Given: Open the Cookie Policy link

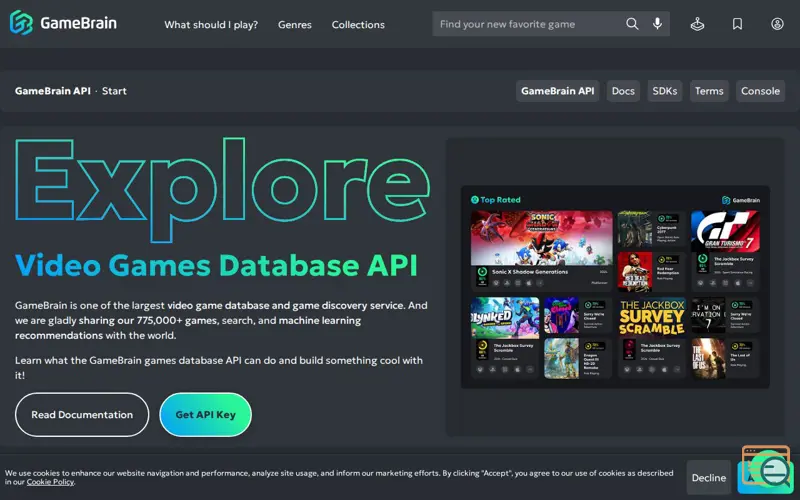Looking at the screenshot, I should (50, 482).
